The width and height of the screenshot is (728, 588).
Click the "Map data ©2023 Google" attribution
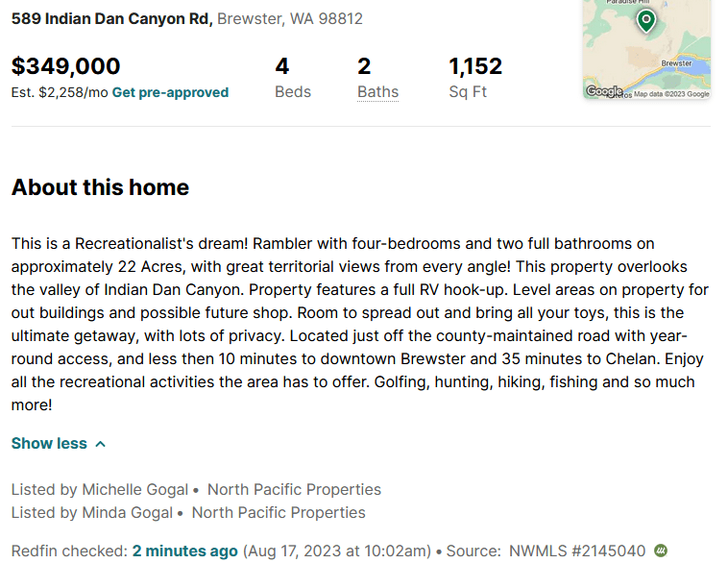(x=671, y=94)
